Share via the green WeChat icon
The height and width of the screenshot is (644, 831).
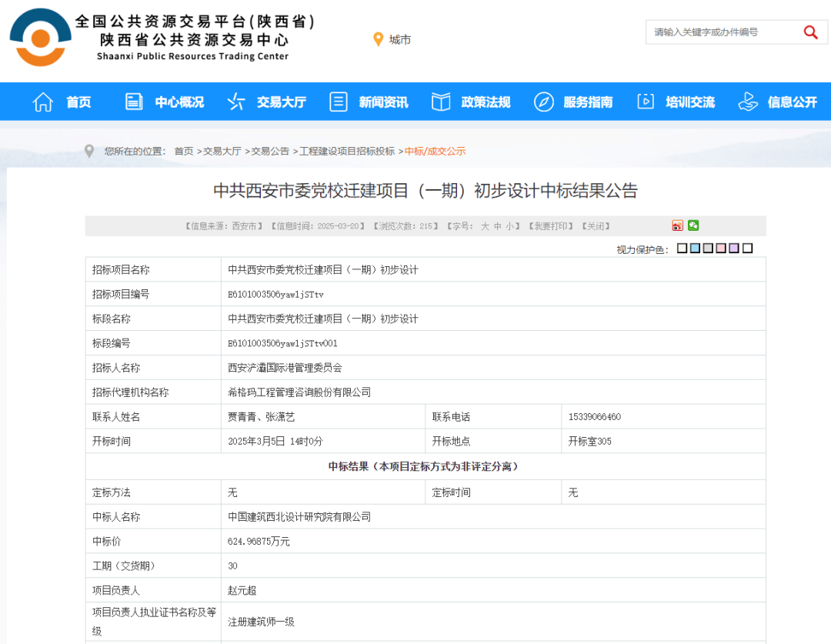693,225
